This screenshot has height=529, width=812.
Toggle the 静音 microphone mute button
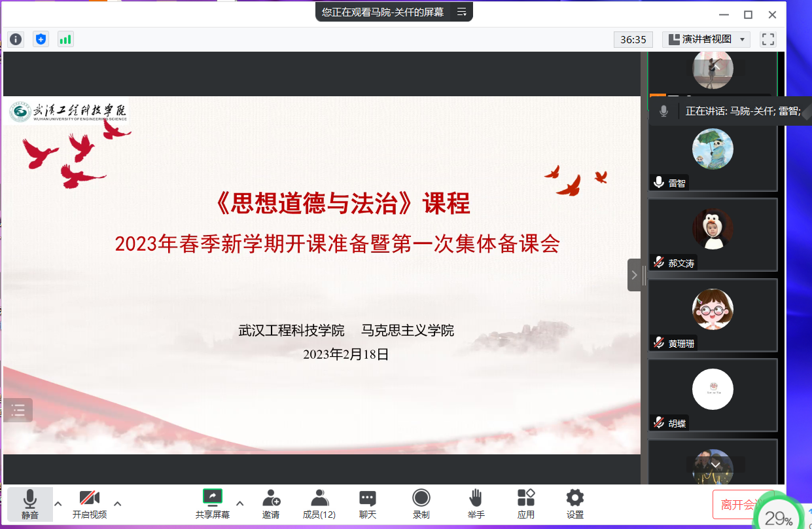coord(30,504)
